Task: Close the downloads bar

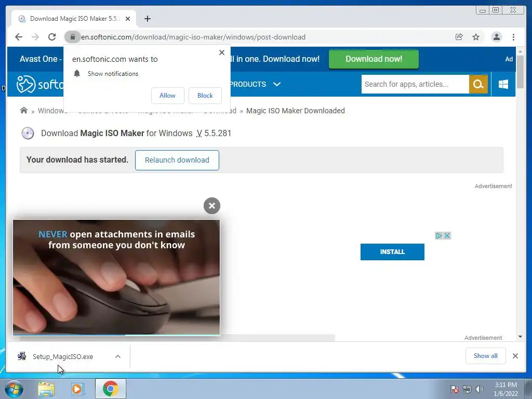Action: pyautogui.click(x=515, y=356)
